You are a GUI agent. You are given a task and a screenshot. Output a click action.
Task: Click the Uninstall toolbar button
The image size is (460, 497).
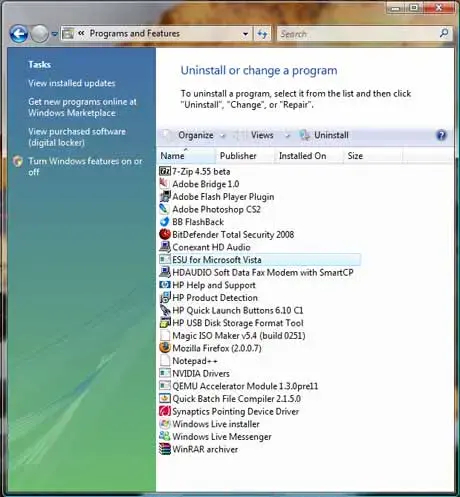point(324,135)
